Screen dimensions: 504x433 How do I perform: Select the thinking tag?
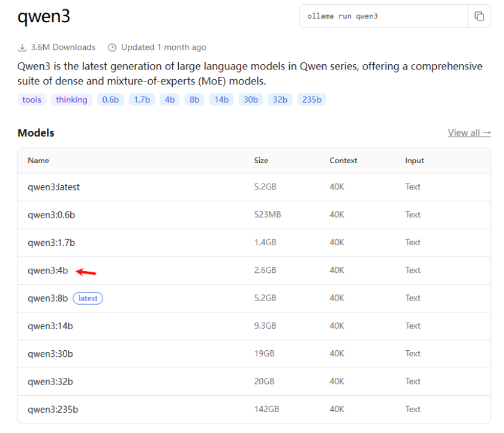71,100
